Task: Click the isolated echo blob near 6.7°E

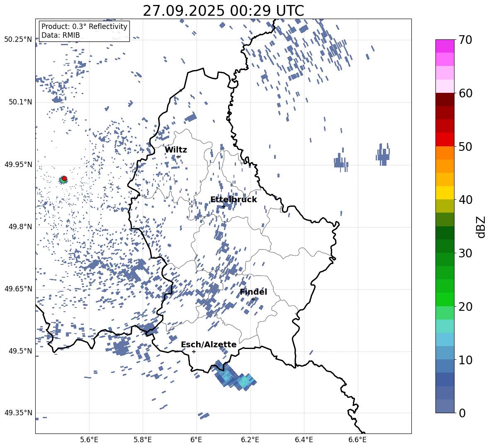Action: pyautogui.click(x=383, y=155)
